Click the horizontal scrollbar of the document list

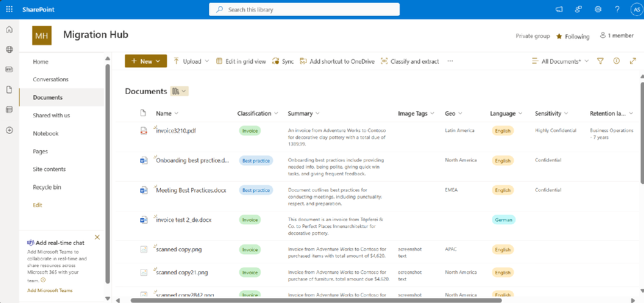[317, 300]
